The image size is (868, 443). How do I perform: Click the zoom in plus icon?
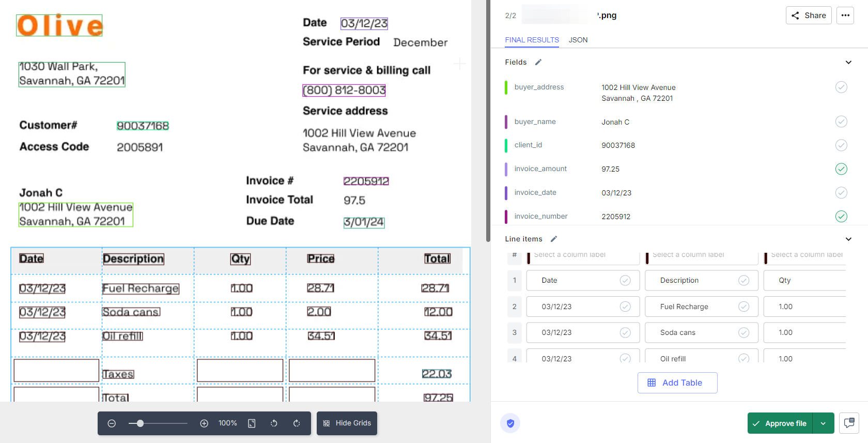[204, 423]
